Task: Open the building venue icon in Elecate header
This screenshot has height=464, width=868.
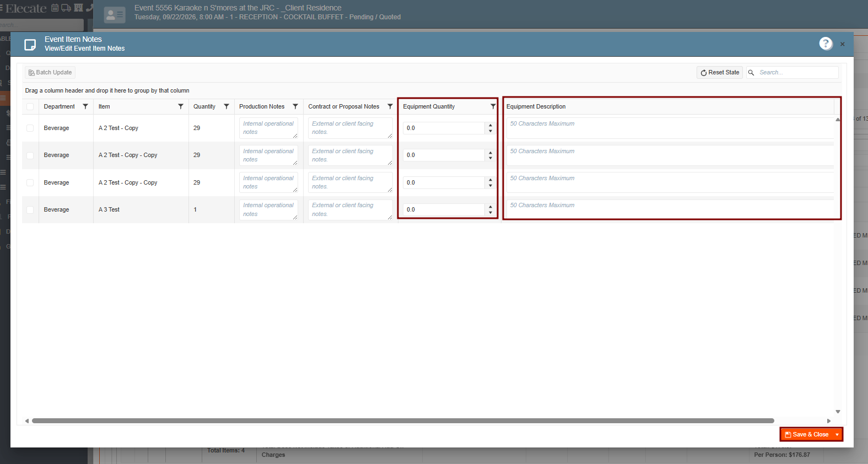Action: coord(78,8)
